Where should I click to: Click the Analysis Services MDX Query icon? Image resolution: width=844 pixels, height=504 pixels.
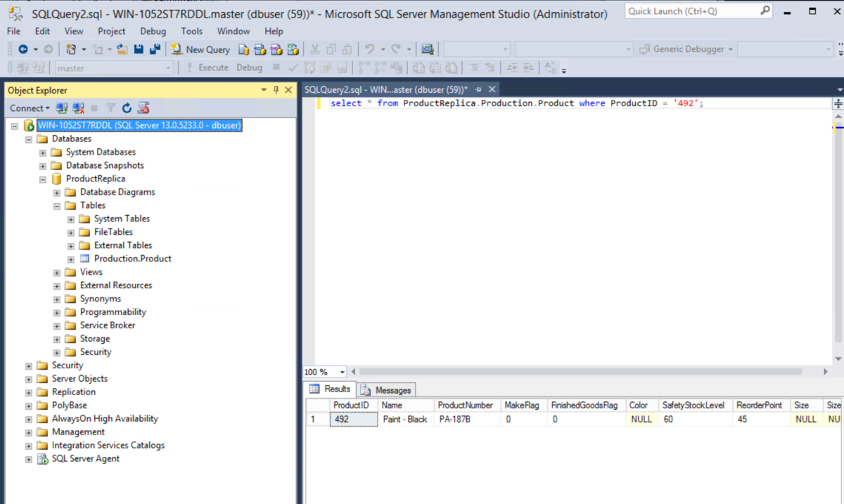(260, 49)
